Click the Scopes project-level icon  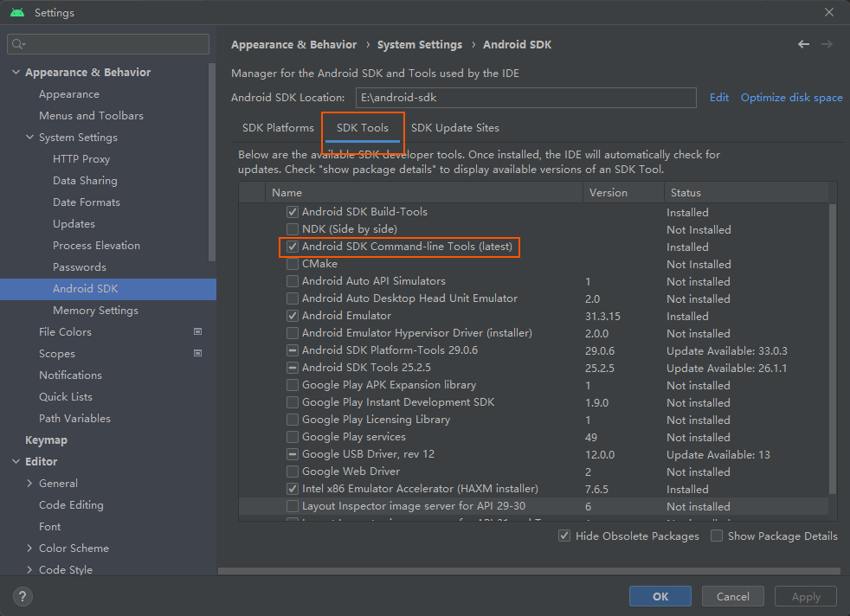pos(198,353)
